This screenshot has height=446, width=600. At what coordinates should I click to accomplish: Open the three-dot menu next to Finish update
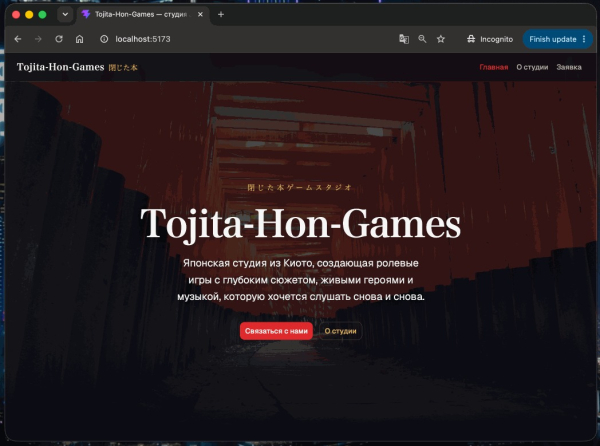pos(584,39)
